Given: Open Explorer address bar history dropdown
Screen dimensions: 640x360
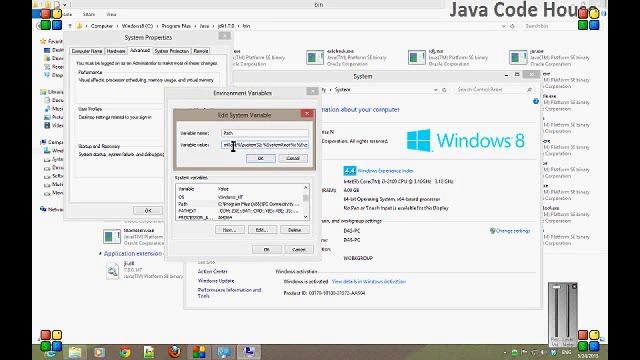Looking at the screenshot, I should 504,26.
